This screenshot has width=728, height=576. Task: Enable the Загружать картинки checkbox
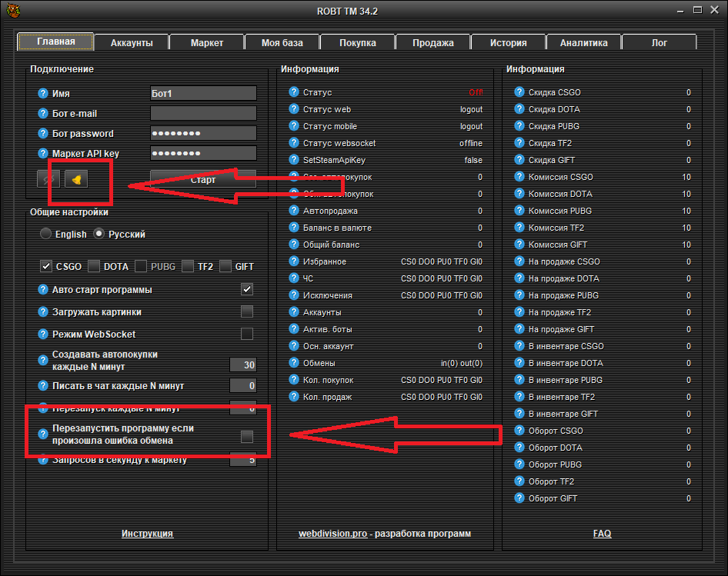247,312
